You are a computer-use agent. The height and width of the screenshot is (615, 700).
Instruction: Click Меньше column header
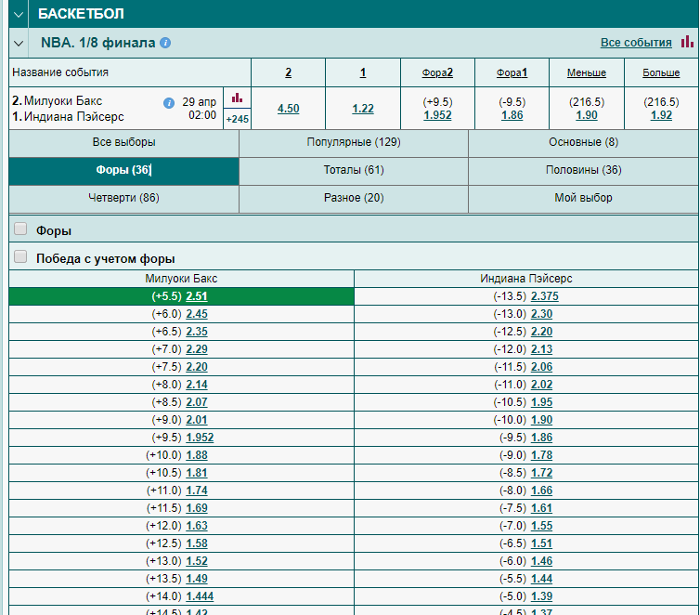pyautogui.click(x=587, y=72)
